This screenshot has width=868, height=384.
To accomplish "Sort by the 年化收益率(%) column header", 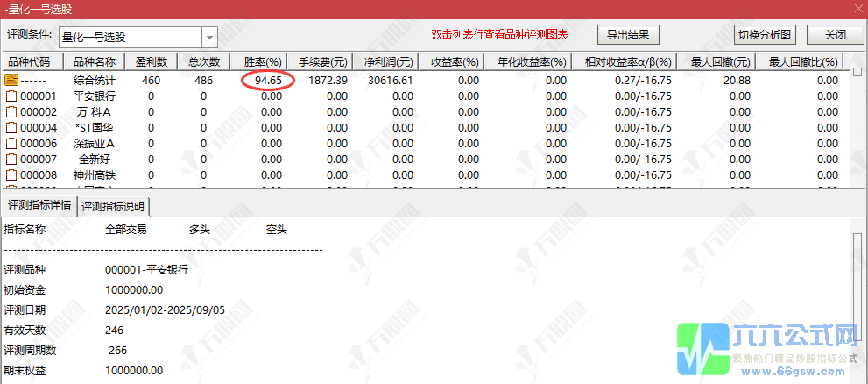I will 528,61.
